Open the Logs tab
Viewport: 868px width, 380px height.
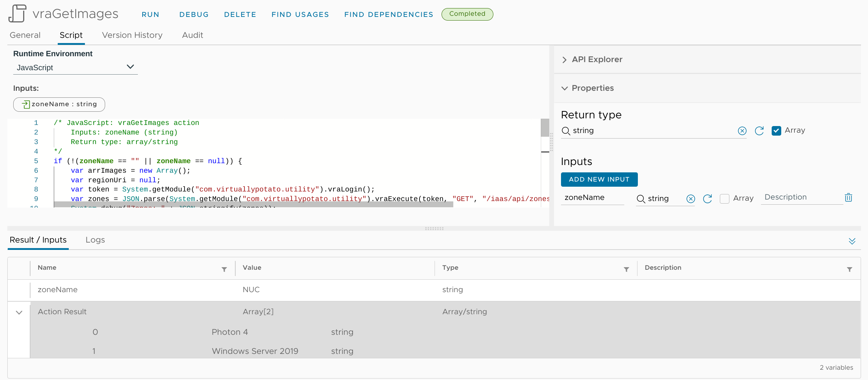coord(95,240)
